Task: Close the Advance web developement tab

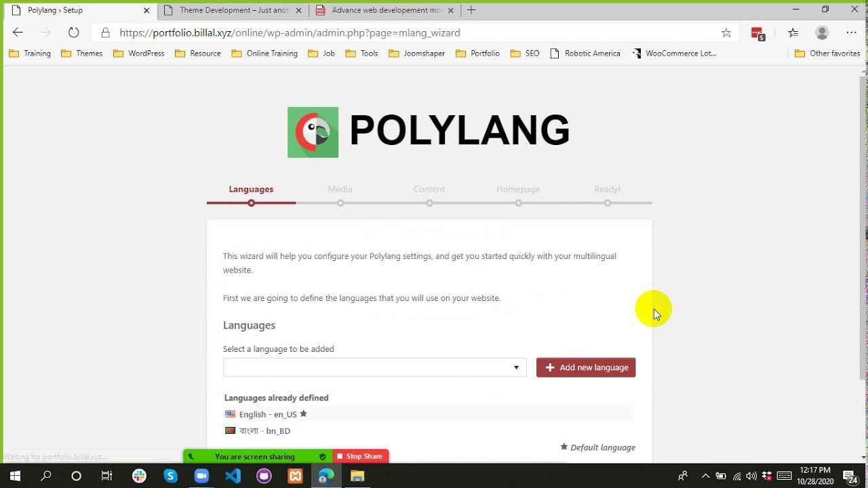Action: click(x=451, y=10)
